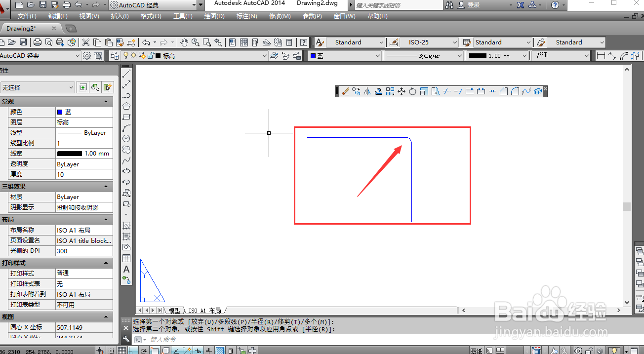Screen dimensions: 644x354
Task: Toggle Grid Display in the status bar
Action: tap(122, 350)
